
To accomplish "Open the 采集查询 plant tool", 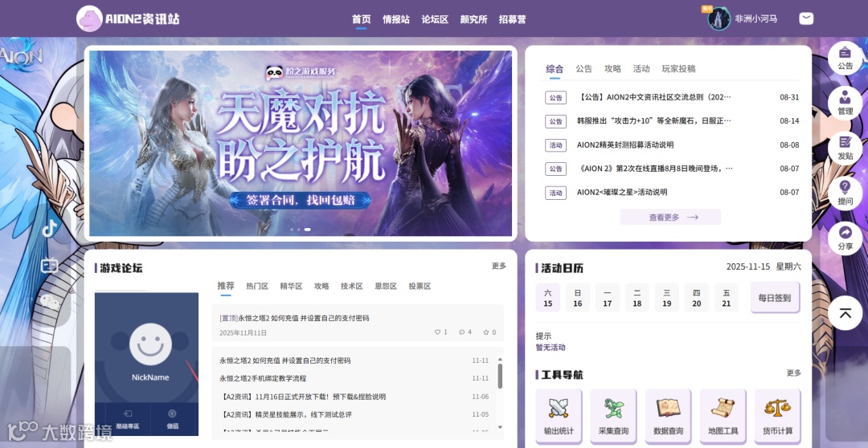I will tap(613, 416).
